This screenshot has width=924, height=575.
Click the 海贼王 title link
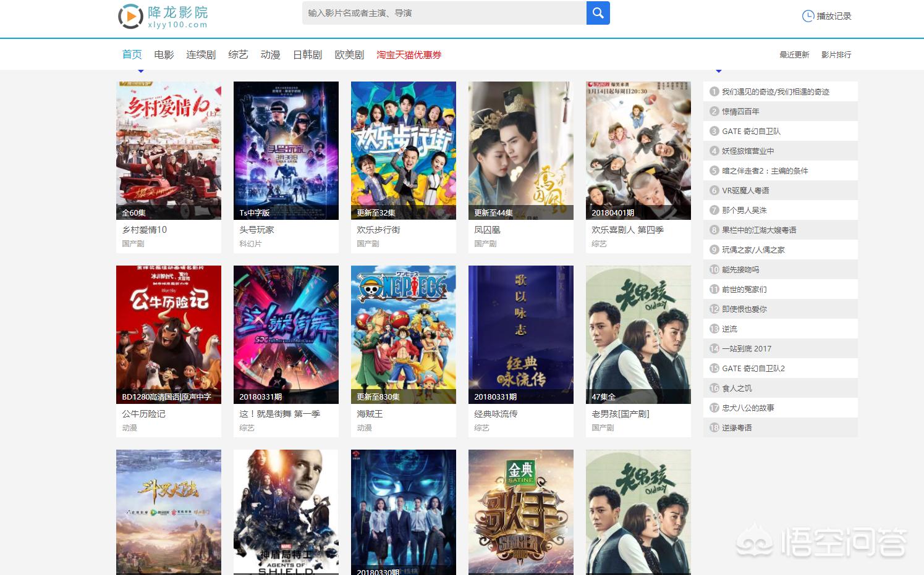[x=370, y=414]
